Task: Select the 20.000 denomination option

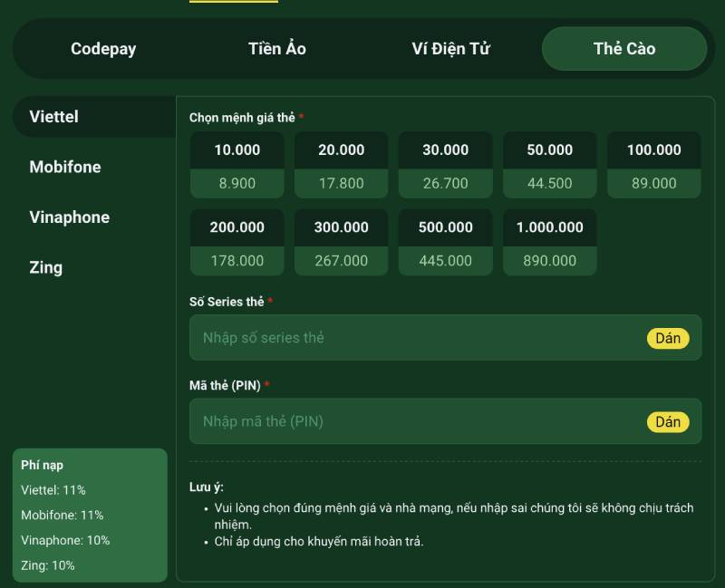Action: pos(342,165)
